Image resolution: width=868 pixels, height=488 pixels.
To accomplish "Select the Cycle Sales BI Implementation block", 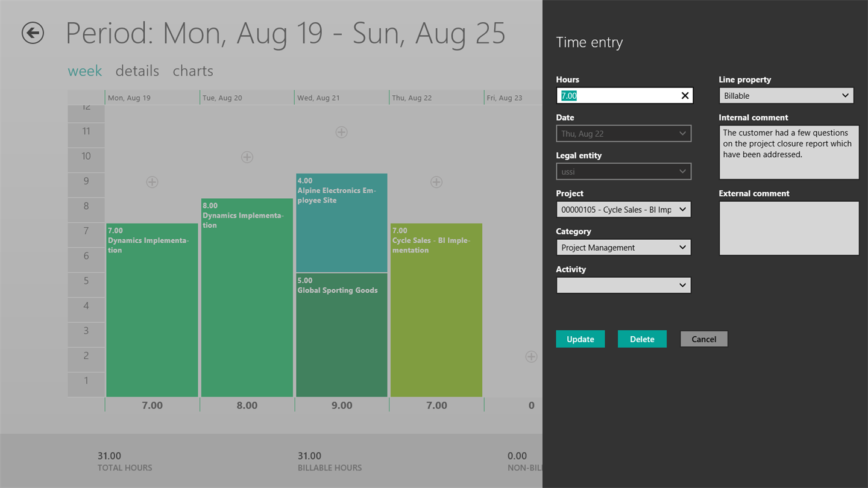I will [436, 310].
